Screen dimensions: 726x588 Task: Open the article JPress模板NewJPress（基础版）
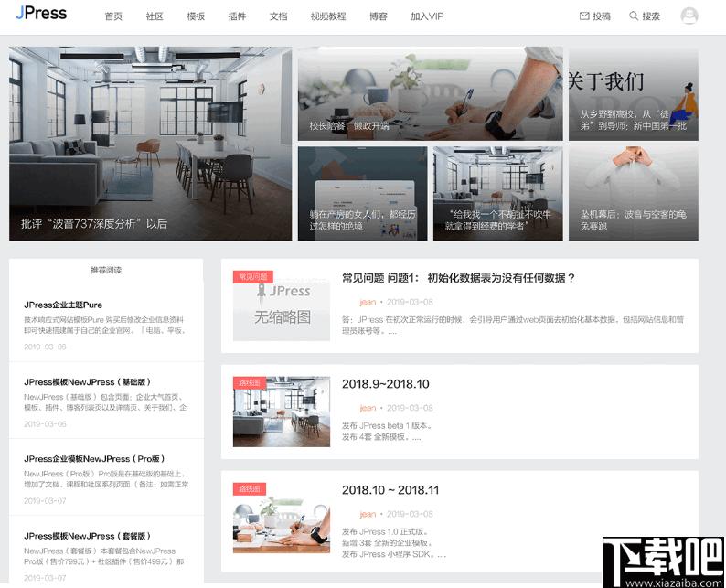tap(87, 382)
